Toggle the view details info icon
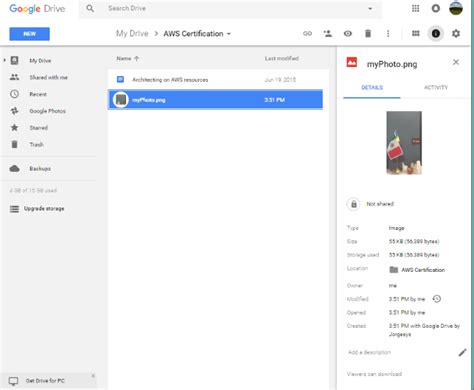 coord(436,33)
